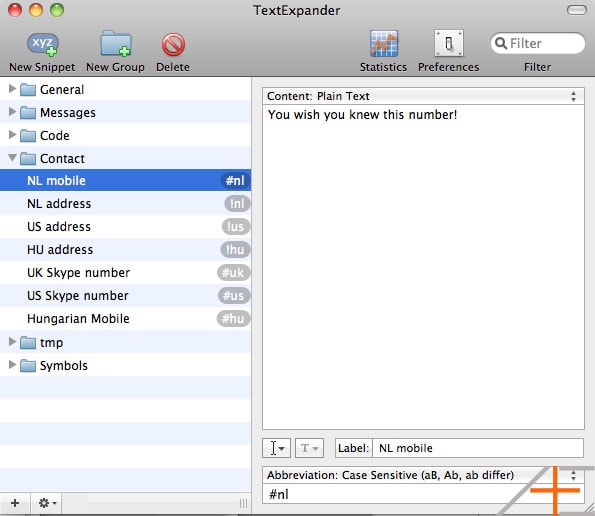Select the NL mobile snippet
This screenshot has width=595, height=516.
[125, 180]
